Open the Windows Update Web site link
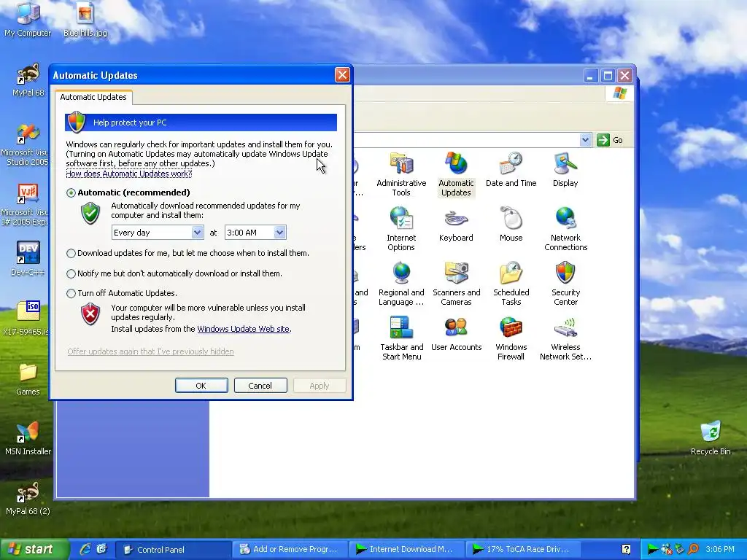The image size is (747, 560). tap(244, 329)
